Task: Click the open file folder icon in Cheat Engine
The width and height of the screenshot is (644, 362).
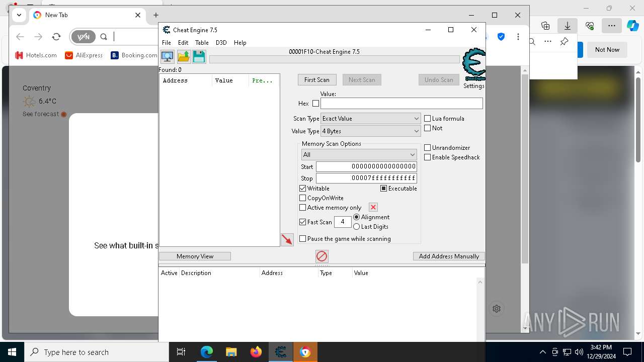Action: [x=184, y=56]
